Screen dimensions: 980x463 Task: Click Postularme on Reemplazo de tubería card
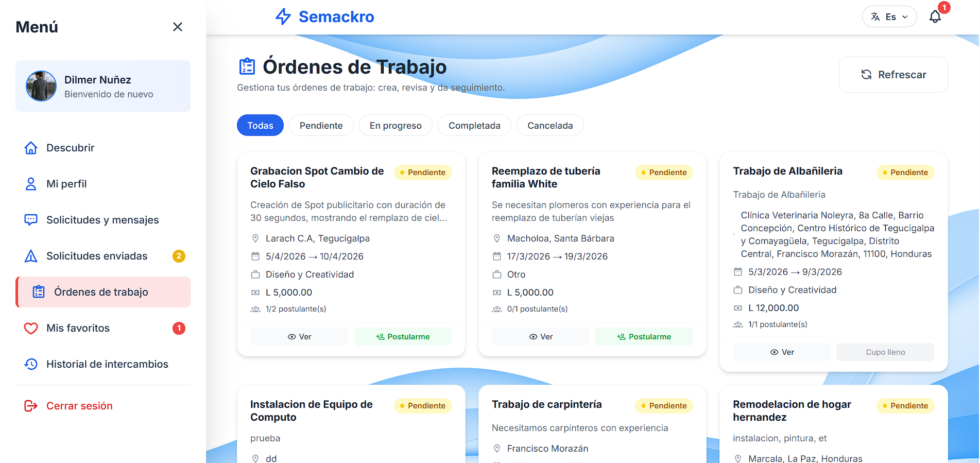coord(644,336)
